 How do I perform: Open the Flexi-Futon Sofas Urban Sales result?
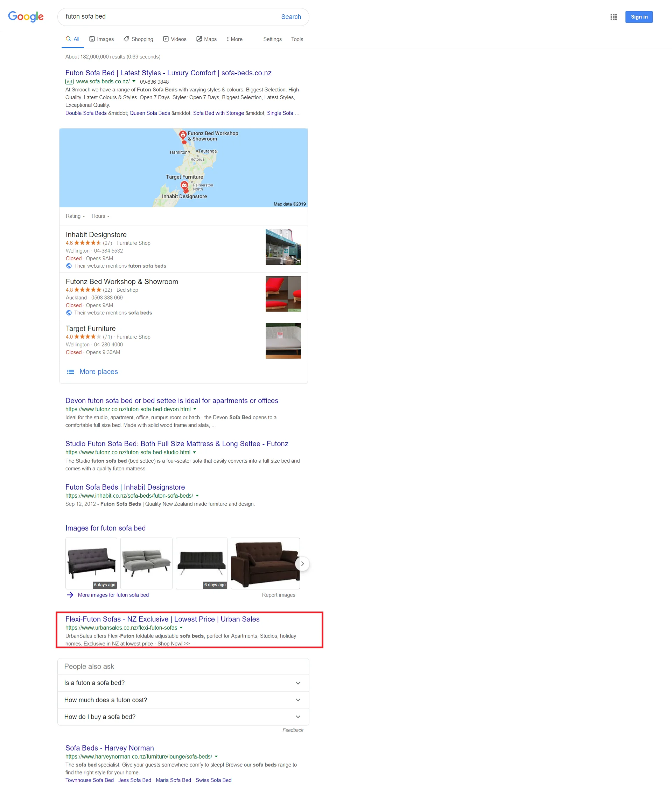coord(162,619)
